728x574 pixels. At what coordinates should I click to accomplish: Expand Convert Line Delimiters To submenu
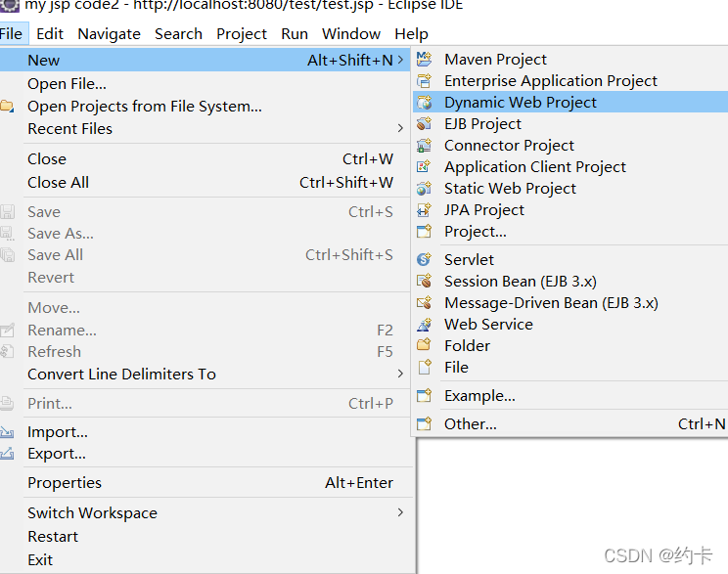click(400, 374)
